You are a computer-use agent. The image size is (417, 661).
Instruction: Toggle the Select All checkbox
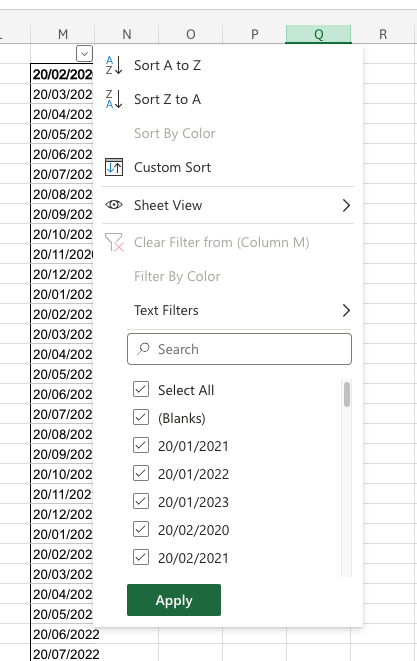pyautogui.click(x=141, y=390)
